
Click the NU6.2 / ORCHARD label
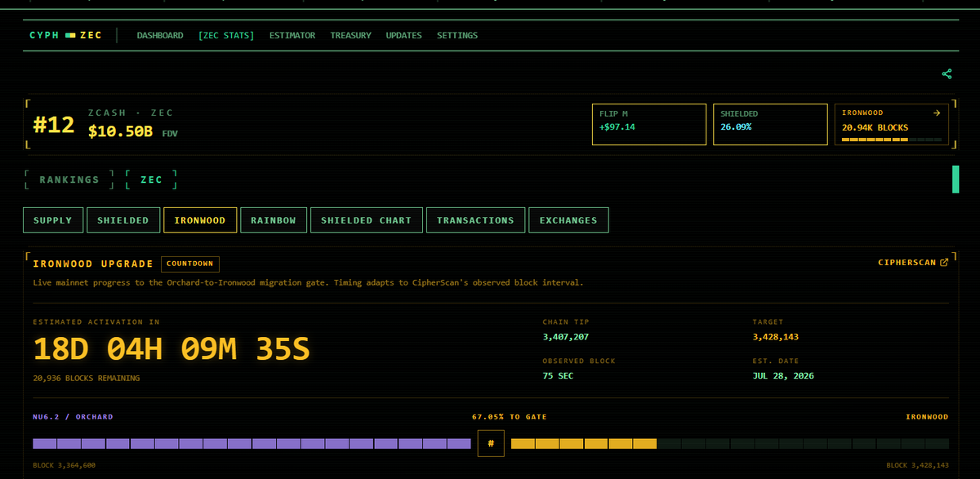[x=73, y=417]
